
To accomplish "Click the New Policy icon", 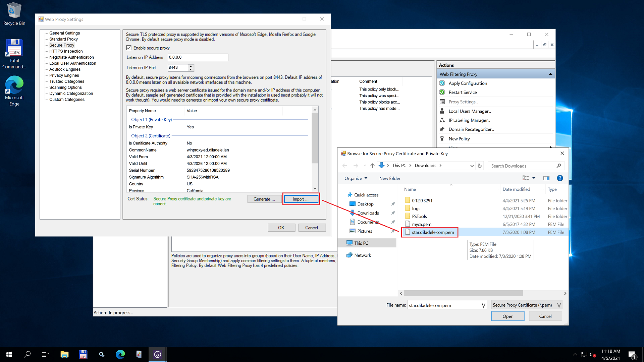I will pyautogui.click(x=442, y=138).
